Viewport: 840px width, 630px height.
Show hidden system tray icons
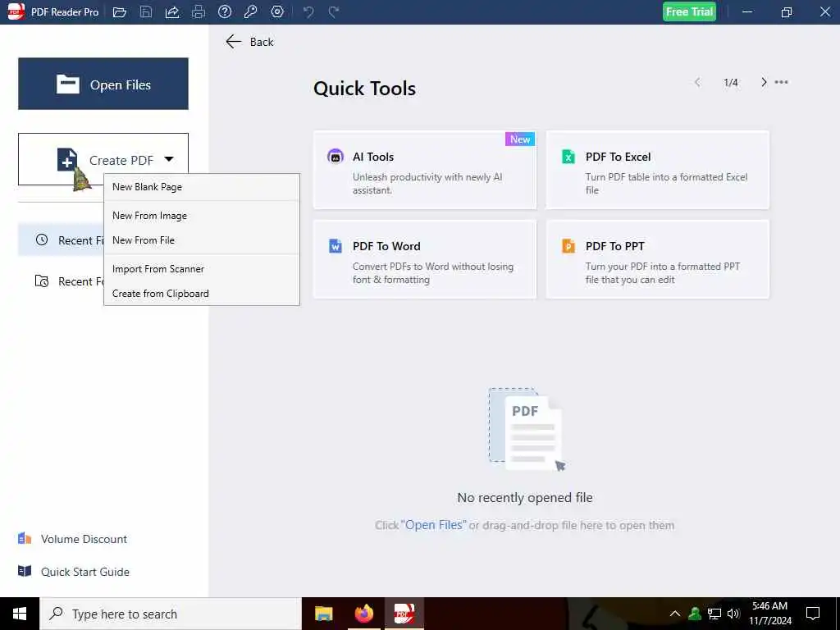[x=675, y=614]
